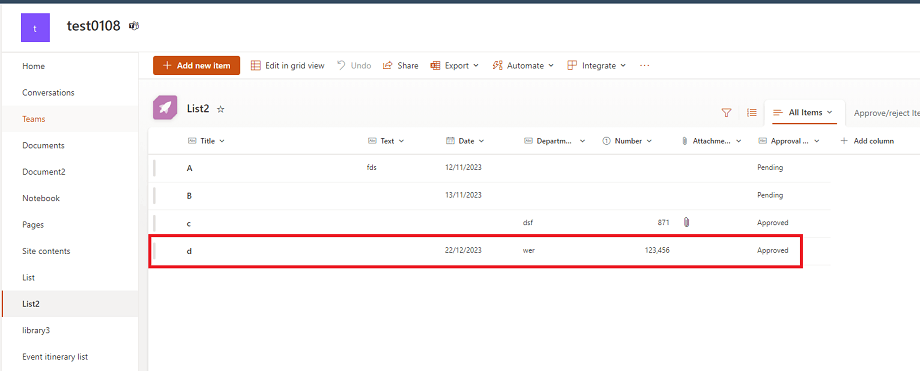
Task: Click text value fds
Action: [371, 168]
